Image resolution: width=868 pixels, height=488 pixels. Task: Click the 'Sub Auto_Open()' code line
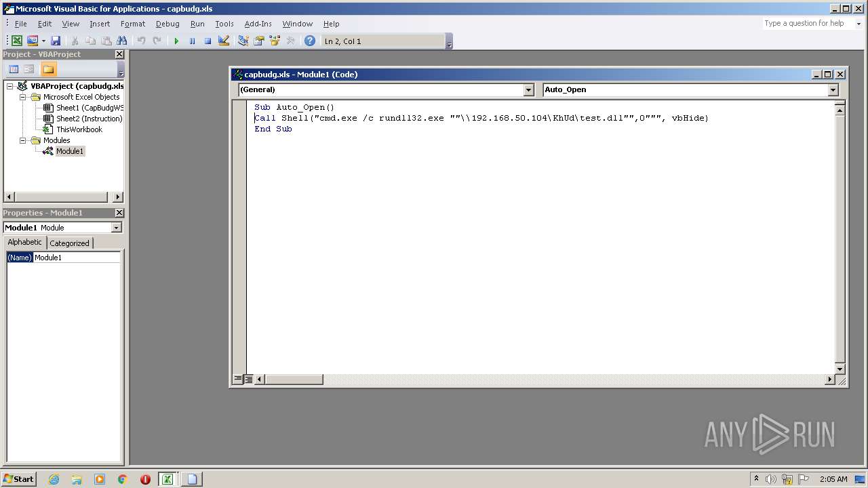[x=294, y=107]
